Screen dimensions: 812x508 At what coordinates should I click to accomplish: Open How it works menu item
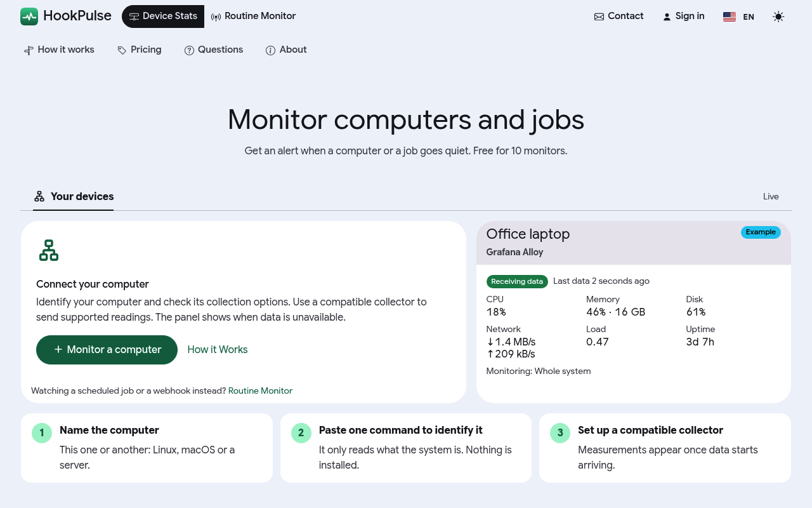tap(59, 50)
